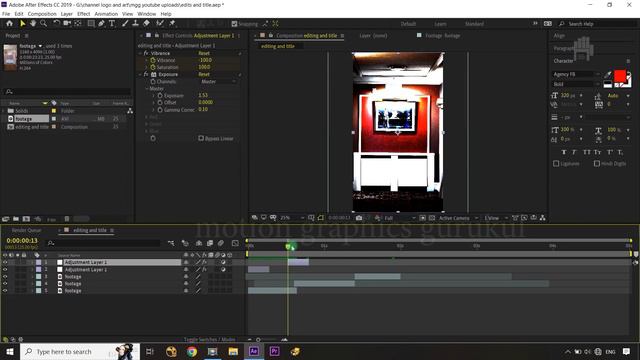
Task: Click the Home icon in the toolbar
Action: click(9, 24)
